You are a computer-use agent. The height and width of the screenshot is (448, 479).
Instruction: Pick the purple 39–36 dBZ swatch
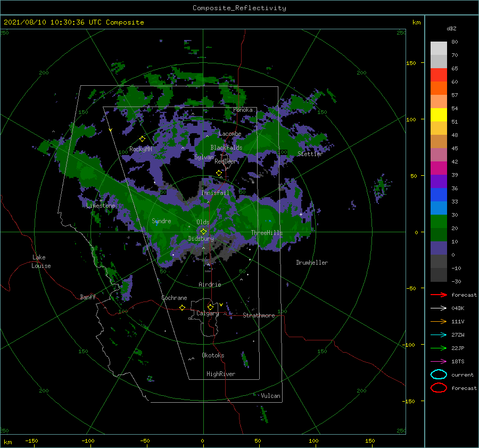tap(439, 181)
